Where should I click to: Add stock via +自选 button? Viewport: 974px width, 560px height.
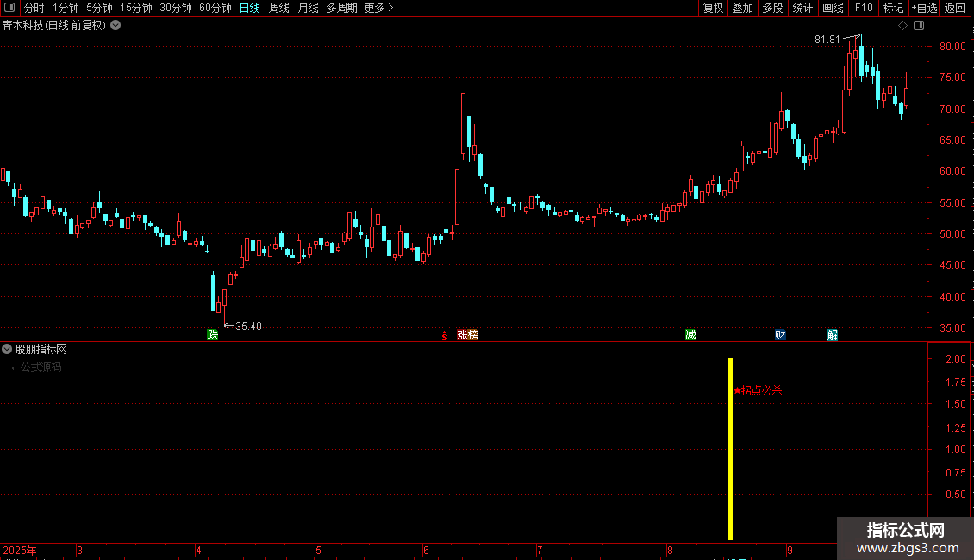click(924, 8)
